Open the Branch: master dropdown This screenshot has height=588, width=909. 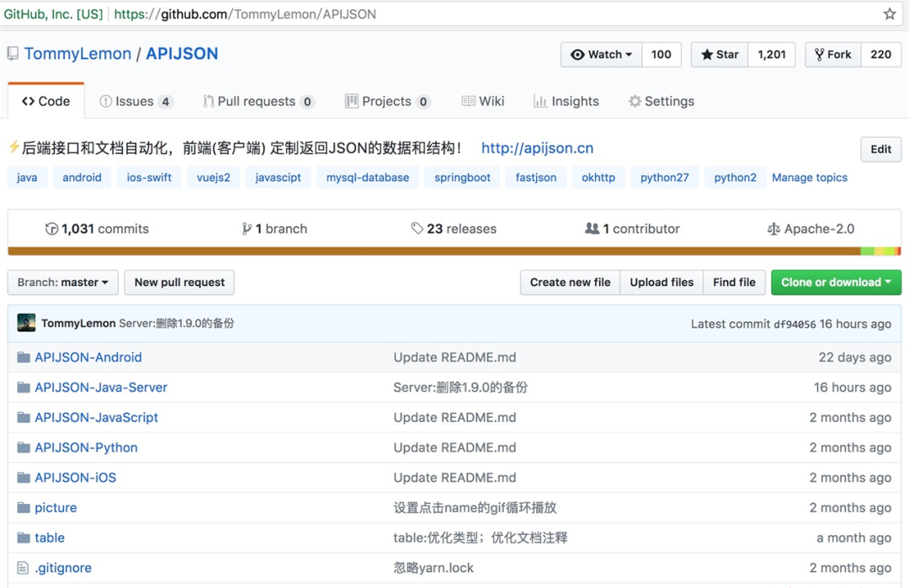point(62,282)
